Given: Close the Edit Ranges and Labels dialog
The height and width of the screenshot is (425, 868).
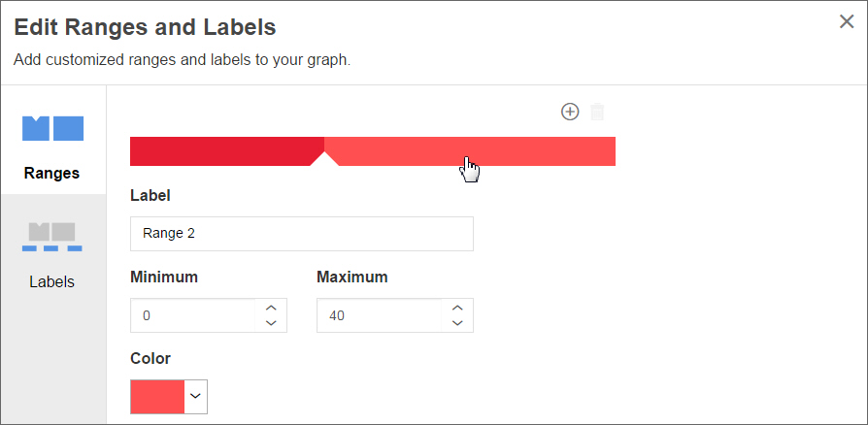Looking at the screenshot, I should tap(847, 21).
